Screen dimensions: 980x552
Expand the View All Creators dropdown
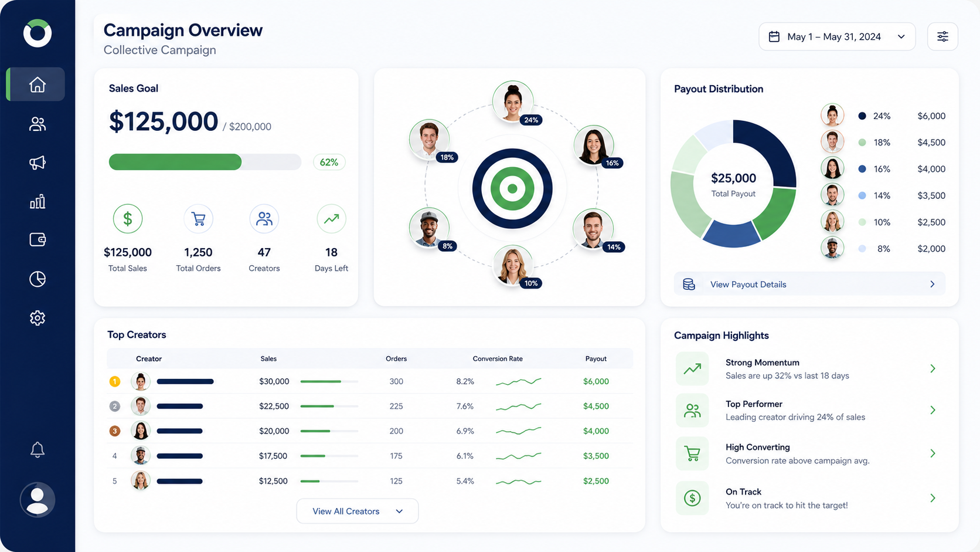coord(358,511)
